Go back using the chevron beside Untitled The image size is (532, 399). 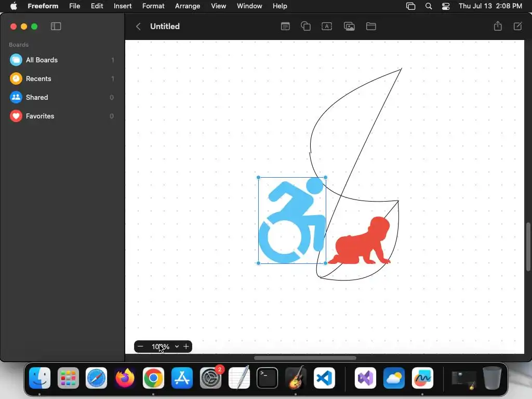[x=138, y=26]
